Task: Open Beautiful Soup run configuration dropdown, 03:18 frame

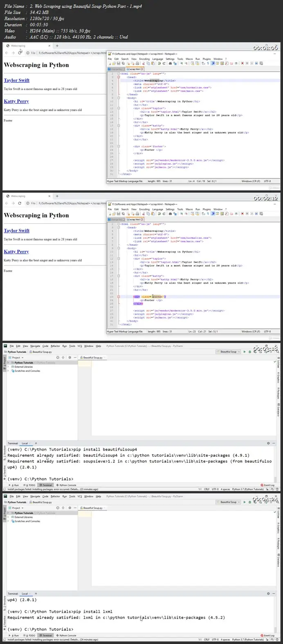Action: coord(228,351)
